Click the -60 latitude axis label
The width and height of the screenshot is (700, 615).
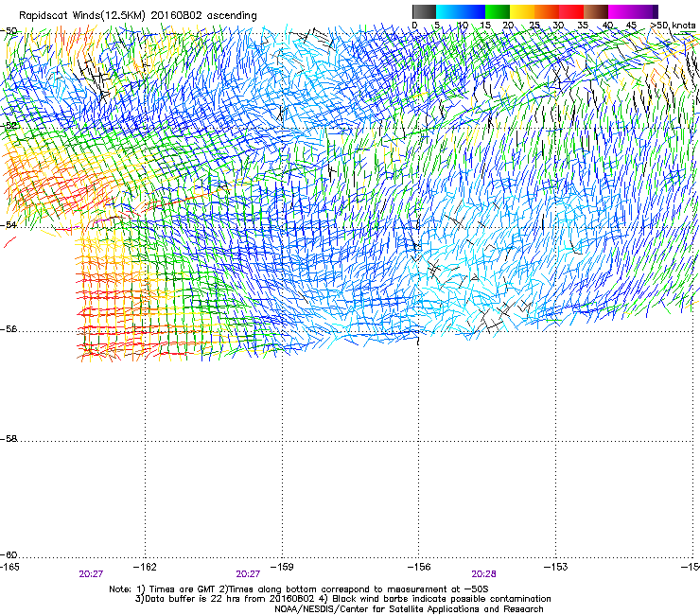(9, 555)
